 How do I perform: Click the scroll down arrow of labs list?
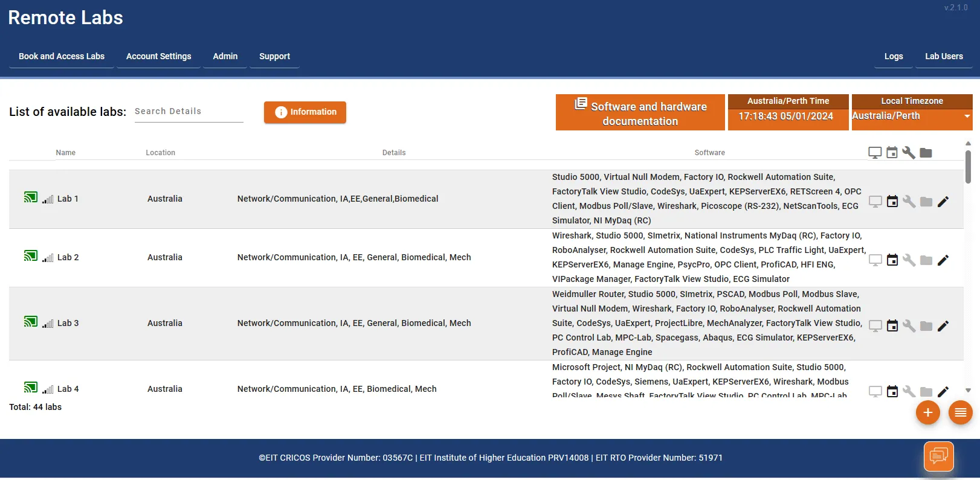968,391
